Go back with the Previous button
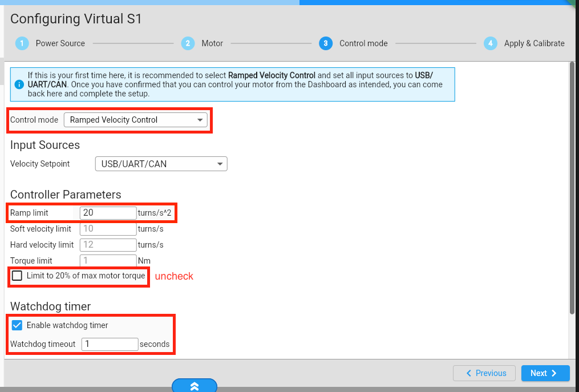The width and height of the screenshot is (579, 392). pyautogui.click(x=484, y=373)
